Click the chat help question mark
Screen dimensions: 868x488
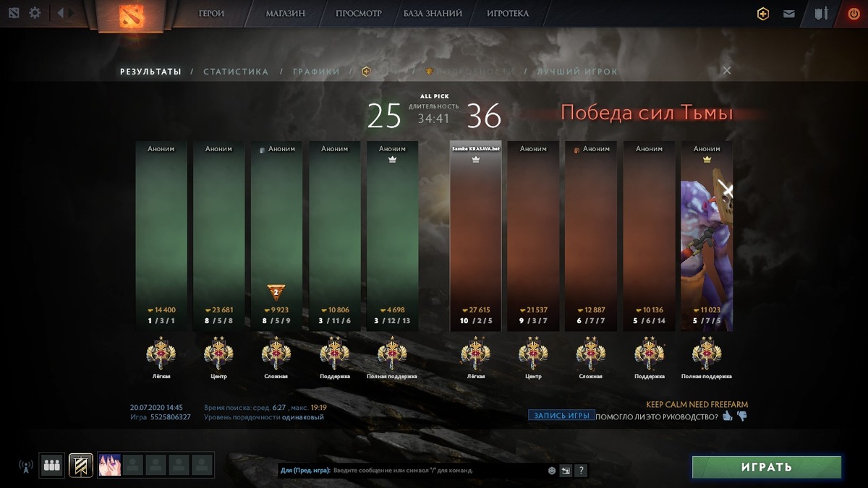(580, 470)
